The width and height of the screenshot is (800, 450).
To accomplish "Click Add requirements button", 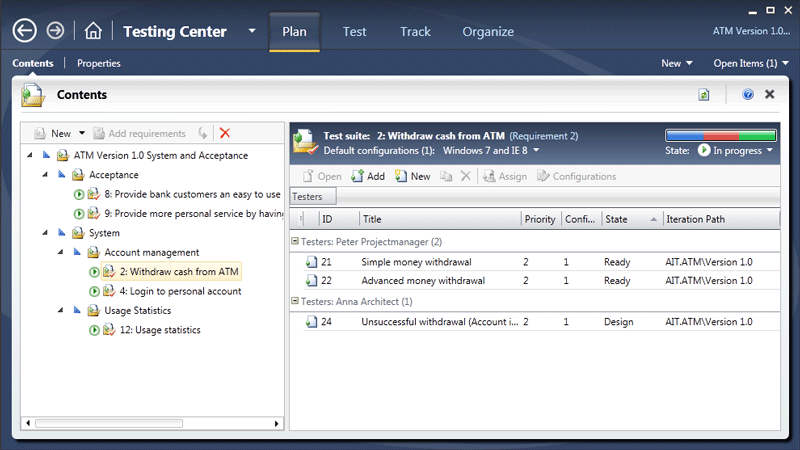I will (139, 133).
